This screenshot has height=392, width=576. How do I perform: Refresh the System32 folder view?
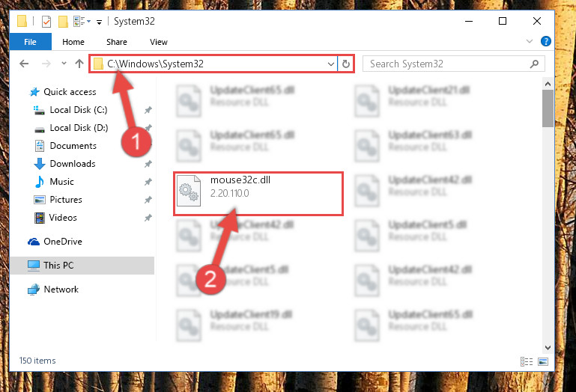point(345,64)
